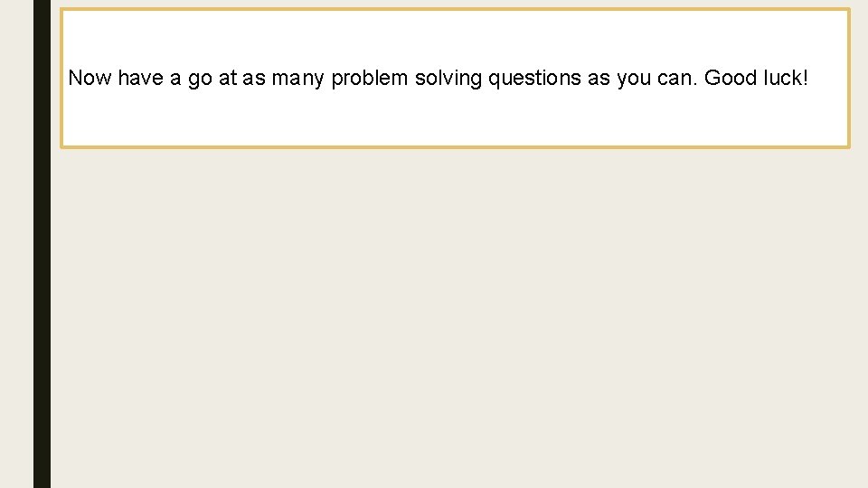Click the word "problem" in the text
The height and width of the screenshot is (488, 868).
point(370,79)
